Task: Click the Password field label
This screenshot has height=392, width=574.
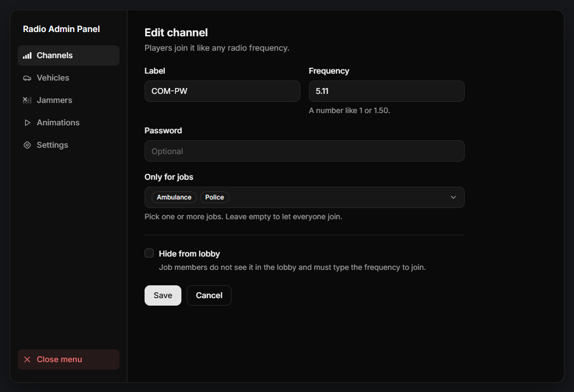Action: point(163,131)
